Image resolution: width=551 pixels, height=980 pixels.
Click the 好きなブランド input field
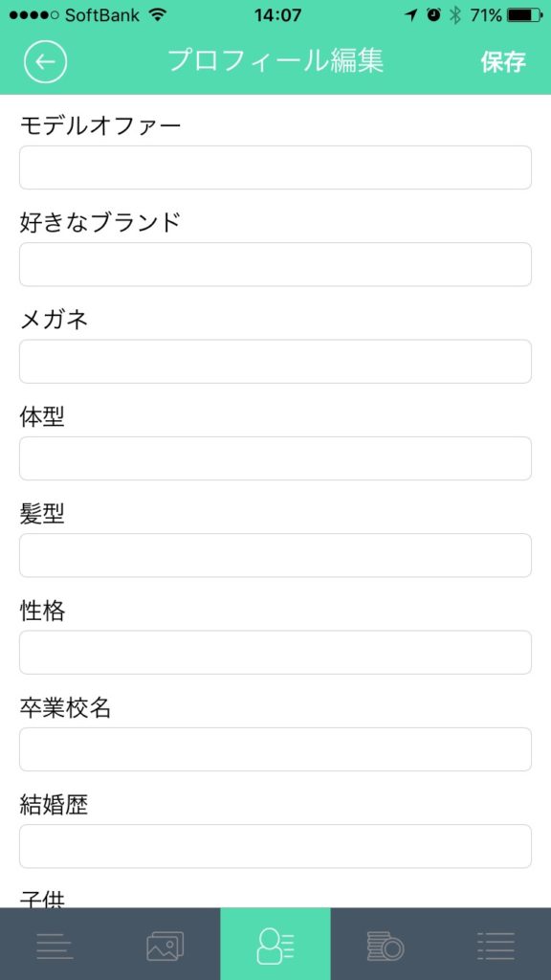point(275,264)
